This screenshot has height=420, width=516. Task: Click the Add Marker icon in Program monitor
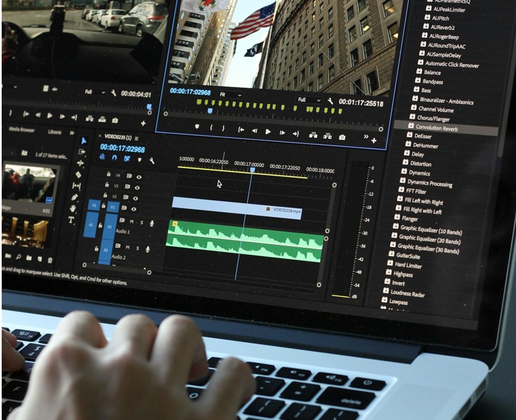[x=197, y=127]
